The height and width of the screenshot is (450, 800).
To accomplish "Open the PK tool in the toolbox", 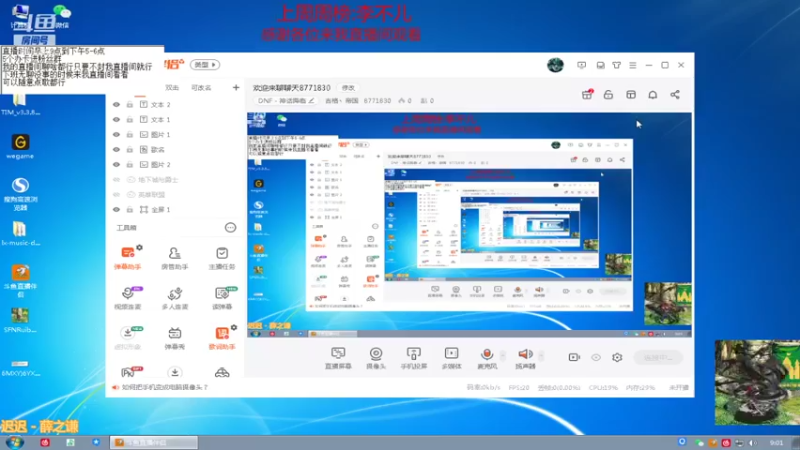I will pos(130,372).
